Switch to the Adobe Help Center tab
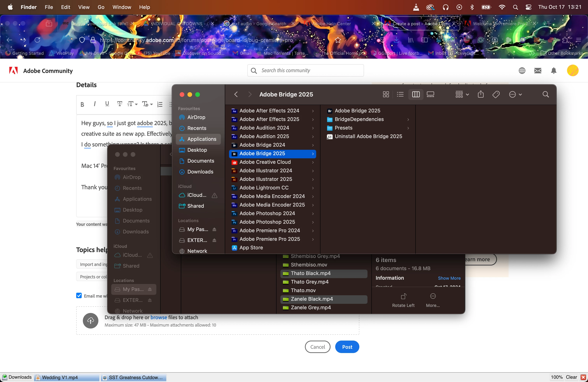Viewport: 588px width, 382px height. pyautogui.click(x=331, y=24)
